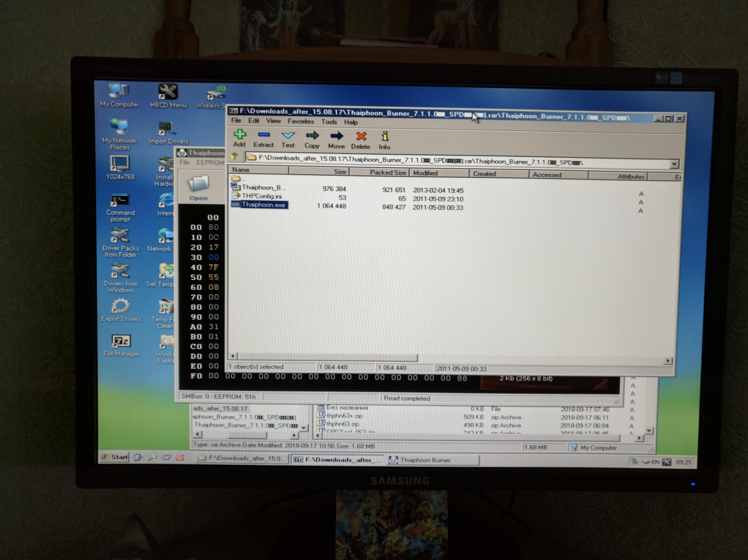Screen dimensions: 748x560
Task: Click the Start button on taskbar
Action: pos(115,457)
